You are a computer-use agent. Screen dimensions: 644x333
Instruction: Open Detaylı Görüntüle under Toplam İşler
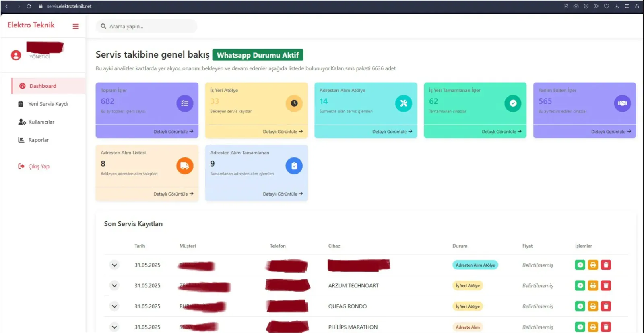pos(173,132)
